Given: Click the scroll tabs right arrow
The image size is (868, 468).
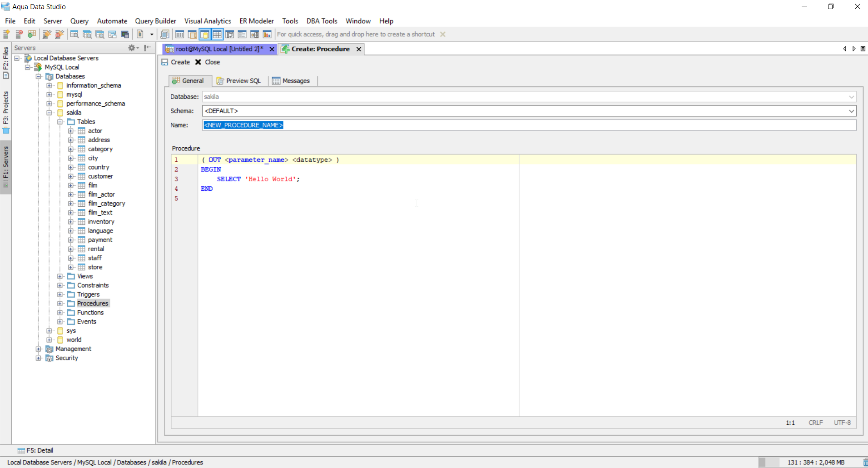Looking at the screenshot, I should [x=854, y=49].
